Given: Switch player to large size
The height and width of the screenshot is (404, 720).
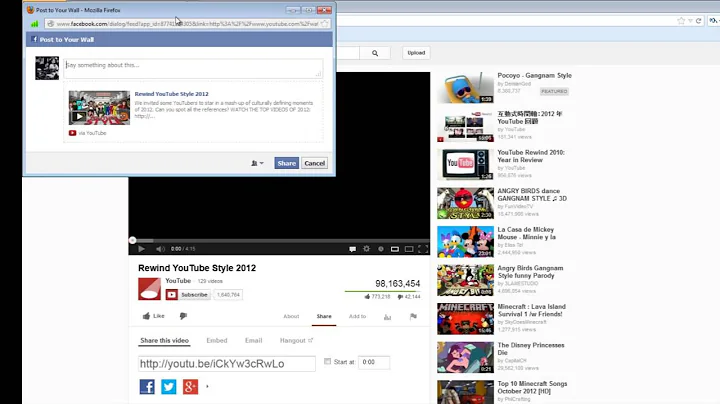Looking at the screenshot, I should coord(409,249).
